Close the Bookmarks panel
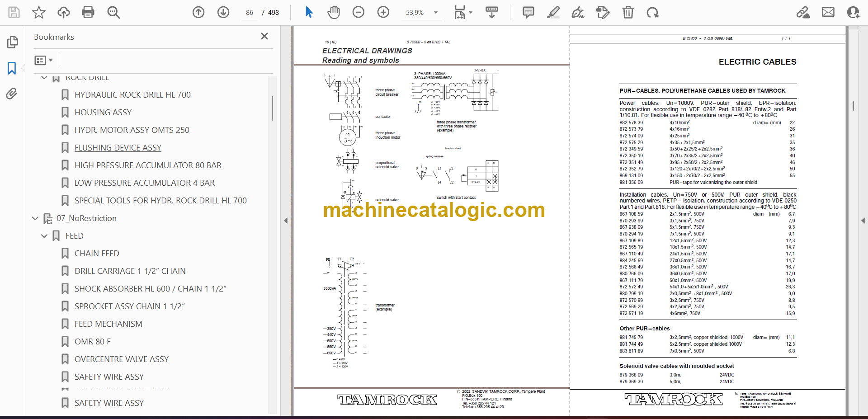The width and height of the screenshot is (868, 419). click(x=264, y=36)
